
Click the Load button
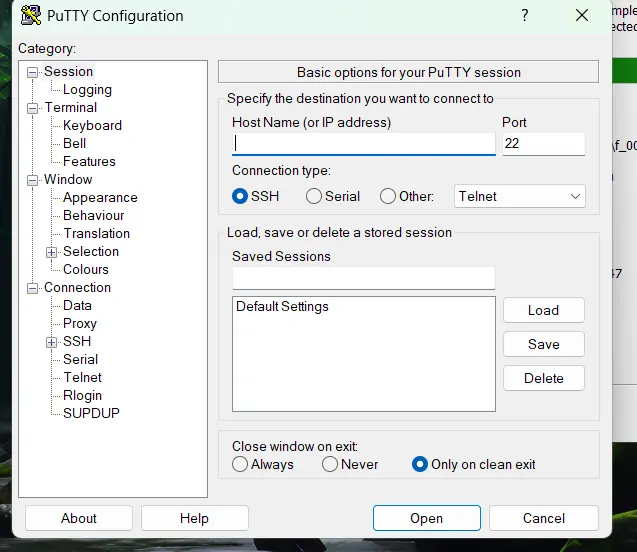(544, 310)
